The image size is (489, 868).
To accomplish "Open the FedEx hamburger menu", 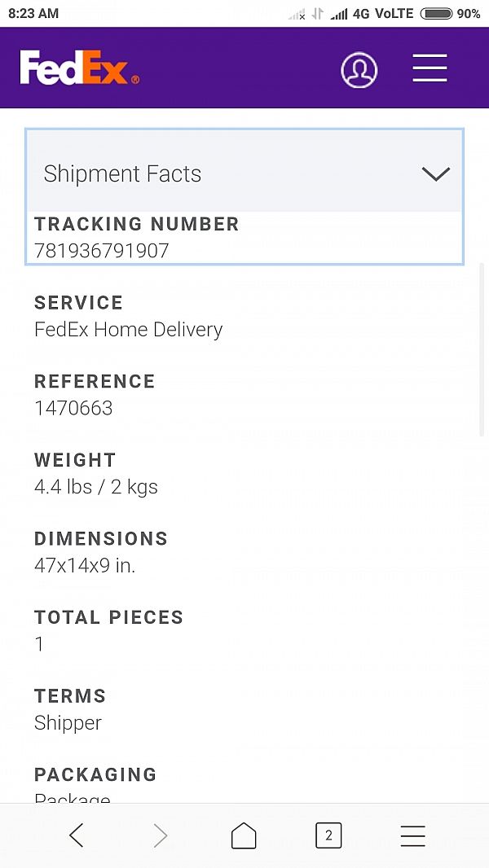I will click(x=430, y=68).
